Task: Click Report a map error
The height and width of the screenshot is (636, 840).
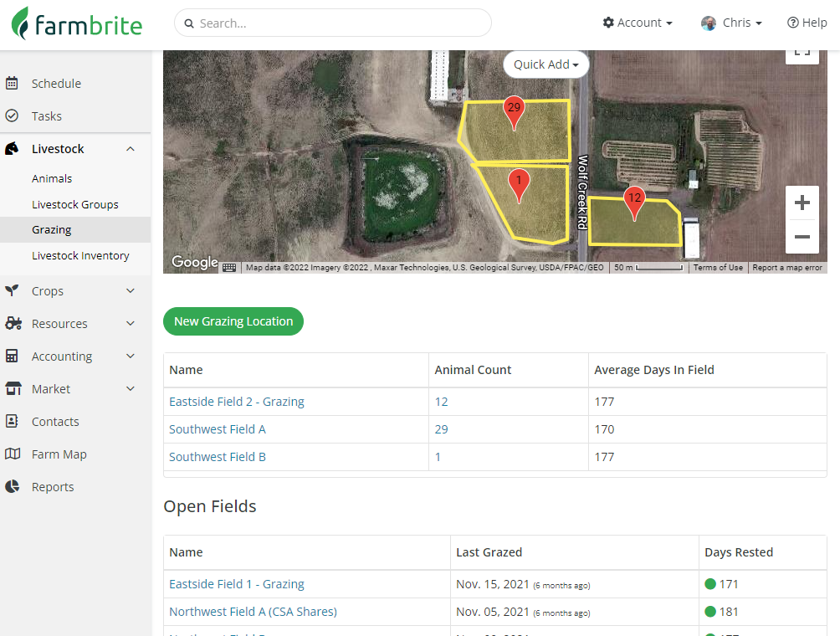Action: (x=787, y=267)
